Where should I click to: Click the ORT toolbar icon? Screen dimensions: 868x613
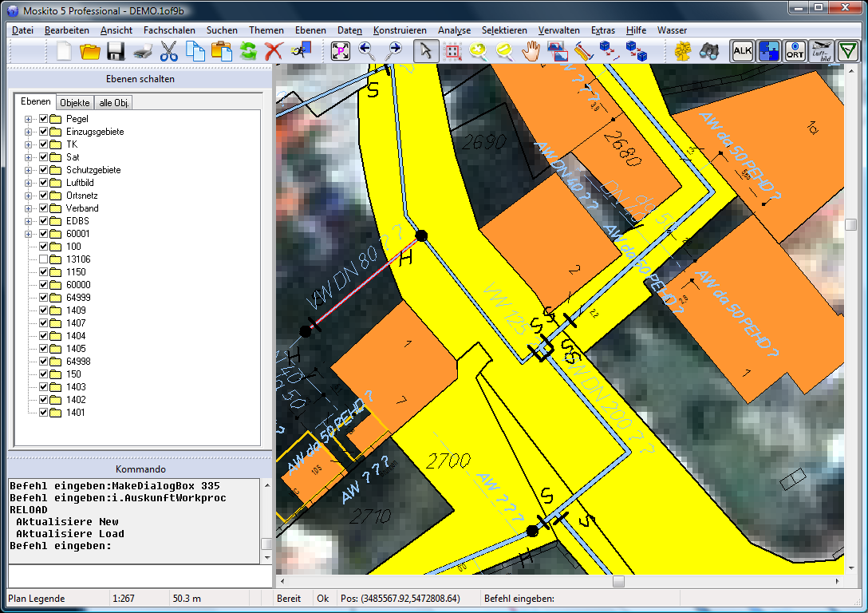click(x=795, y=52)
